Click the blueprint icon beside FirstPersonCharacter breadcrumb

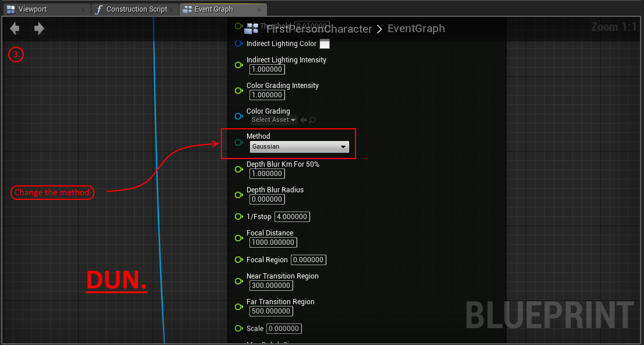pos(251,29)
